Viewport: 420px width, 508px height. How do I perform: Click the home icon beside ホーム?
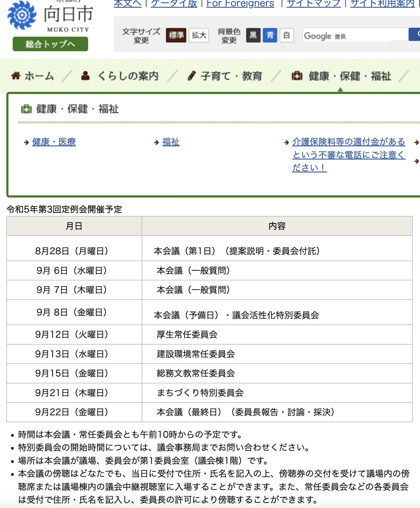[x=16, y=76]
